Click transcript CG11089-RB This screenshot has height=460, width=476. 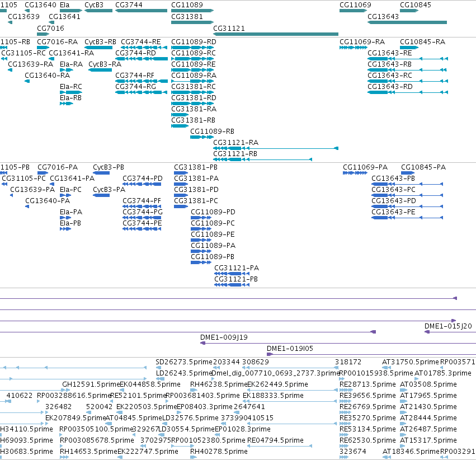[x=212, y=132]
